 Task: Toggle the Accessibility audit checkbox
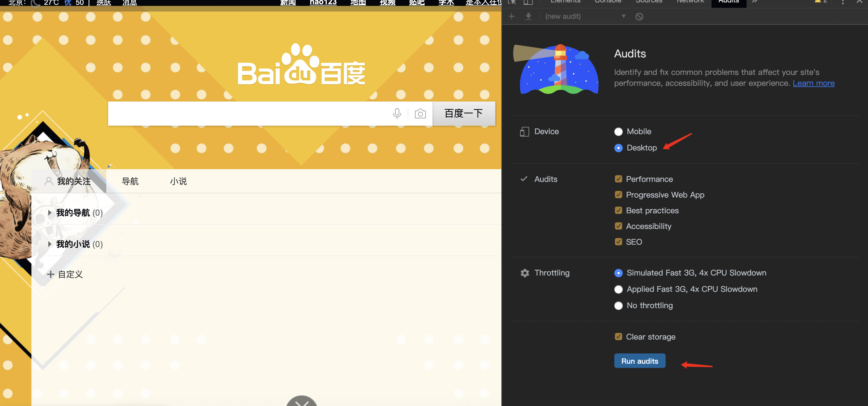tap(618, 226)
